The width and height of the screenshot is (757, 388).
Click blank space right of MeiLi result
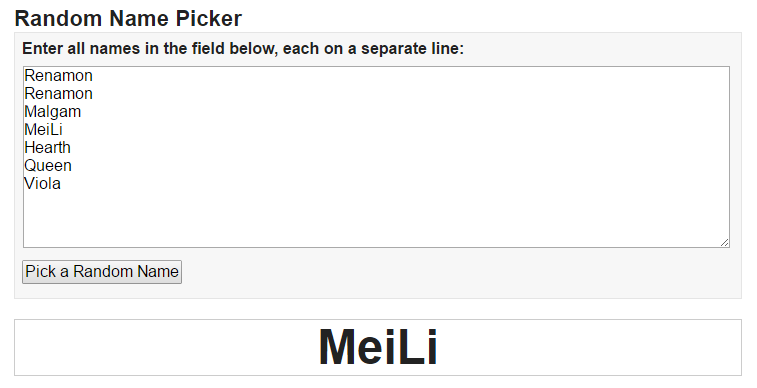[x=589, y=347]
